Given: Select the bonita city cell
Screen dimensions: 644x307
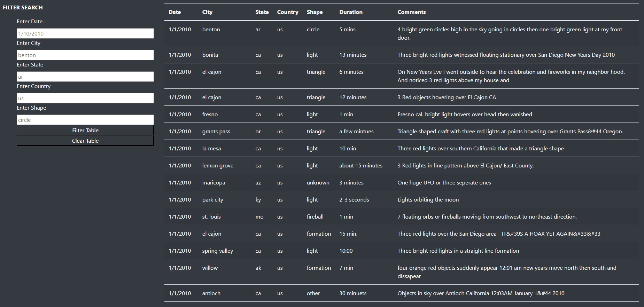Looking at the screenshot, I should (210, 55).
